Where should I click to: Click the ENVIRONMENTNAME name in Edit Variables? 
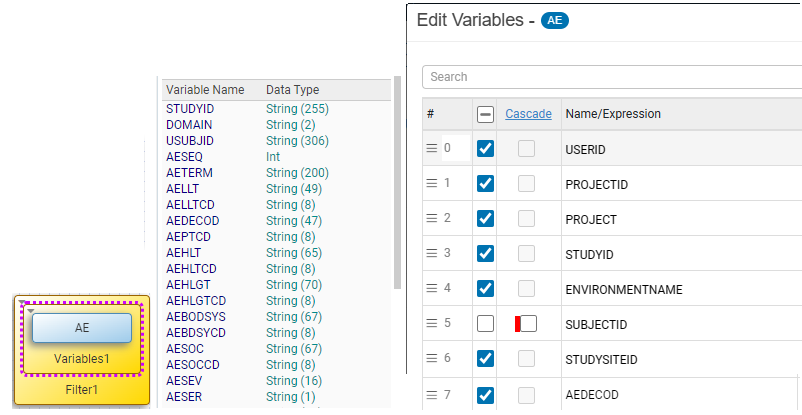click(x=624, y=290)
